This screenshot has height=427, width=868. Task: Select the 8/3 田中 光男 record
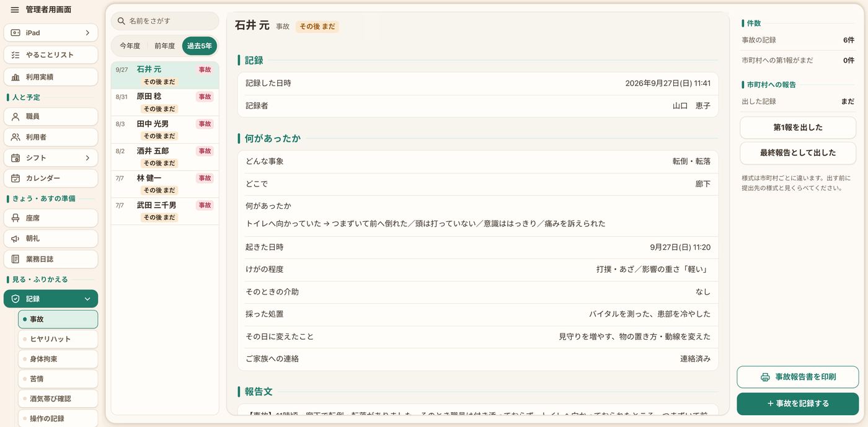click(x=165, y=130)
